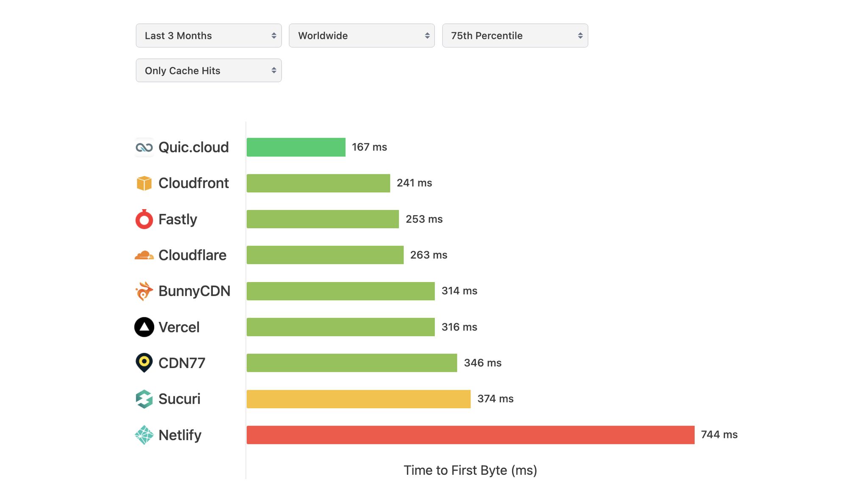The width and height of the screenshot is (868, 490).
Task: Open the Only Cache Hits dropdown
Action: [209, 70]
